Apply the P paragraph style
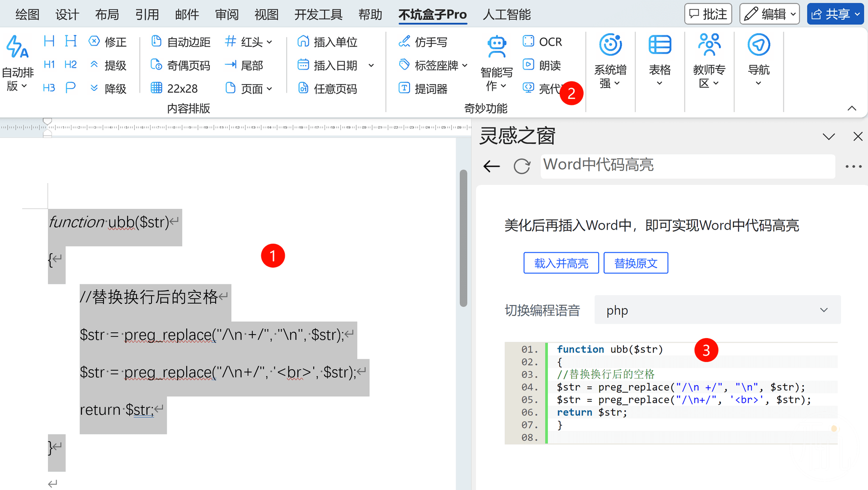 tap(71, 88)
